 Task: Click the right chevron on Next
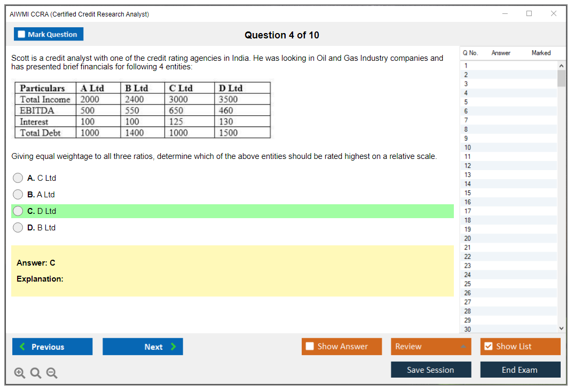[x=173, y=347]
